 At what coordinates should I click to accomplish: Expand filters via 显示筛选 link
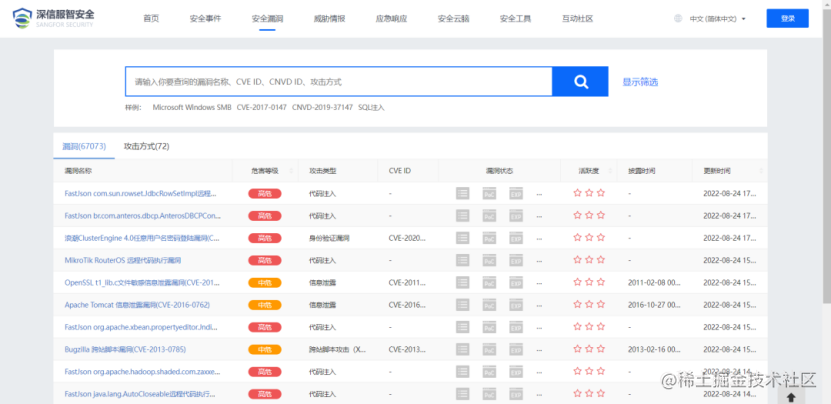coord(640,82)
